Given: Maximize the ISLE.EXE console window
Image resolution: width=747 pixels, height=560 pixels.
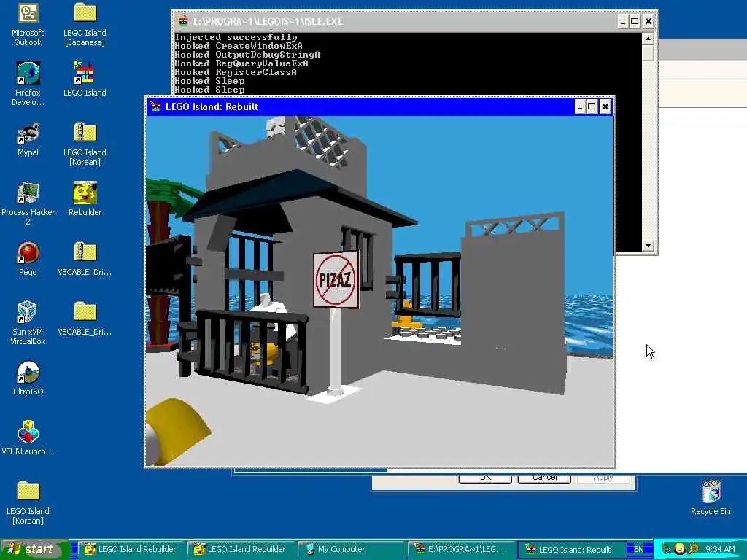Looking at the screenshot, I should click(635, 21).
